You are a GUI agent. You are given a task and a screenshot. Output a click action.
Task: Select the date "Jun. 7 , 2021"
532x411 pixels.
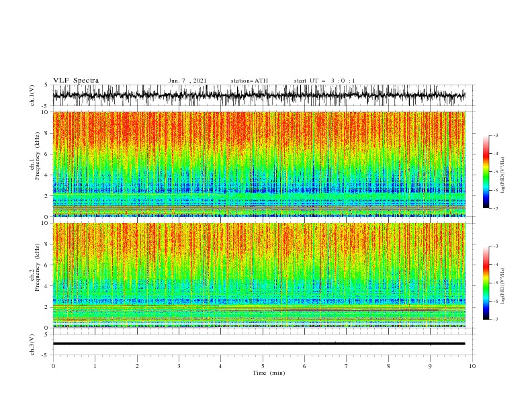(187, 81)
